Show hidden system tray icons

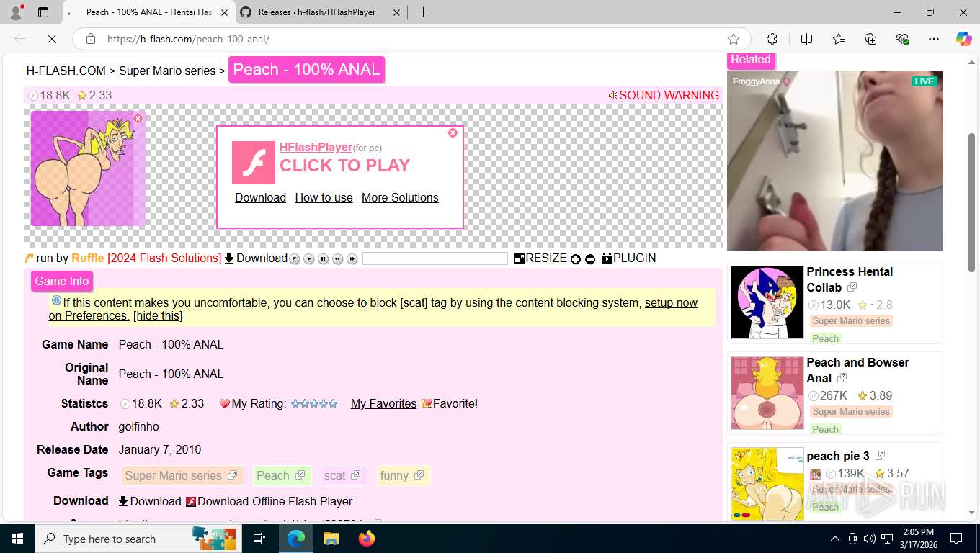pos(835,539)
